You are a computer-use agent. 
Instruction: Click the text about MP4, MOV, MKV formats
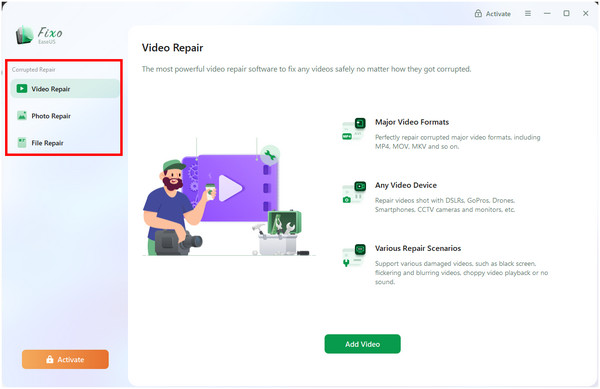tap(457, 142)
